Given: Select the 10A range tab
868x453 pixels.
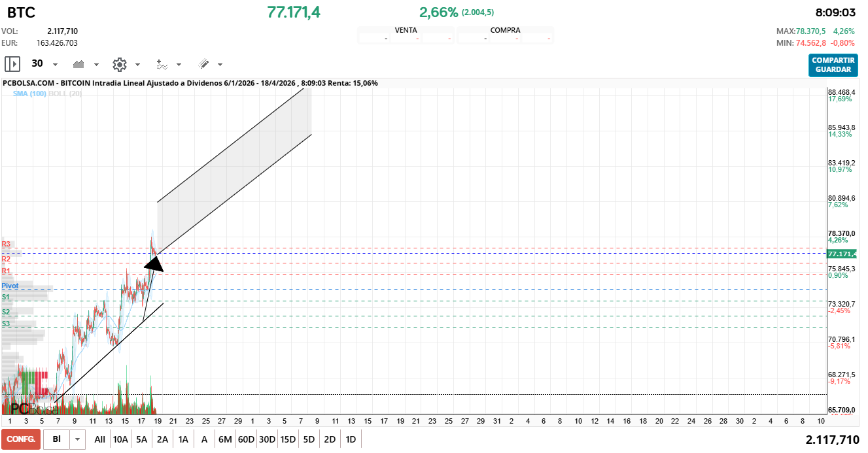Looking at the screenshot, I should [120, 439].
